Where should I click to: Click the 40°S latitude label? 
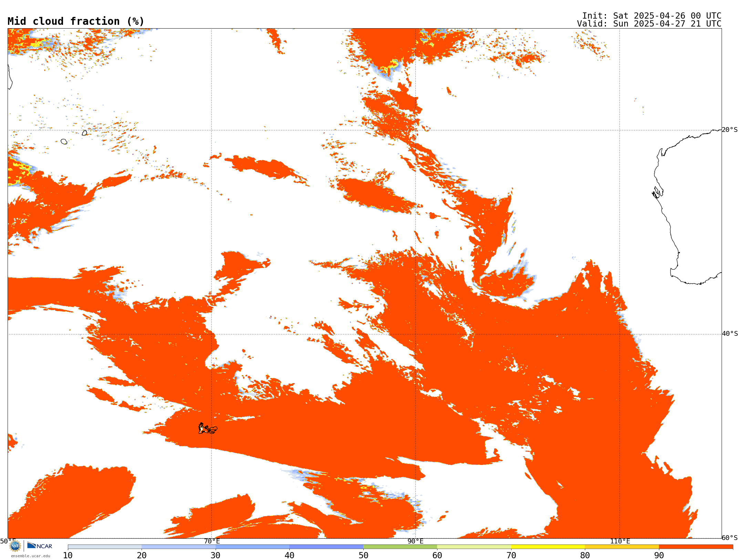tap(730, 334)
